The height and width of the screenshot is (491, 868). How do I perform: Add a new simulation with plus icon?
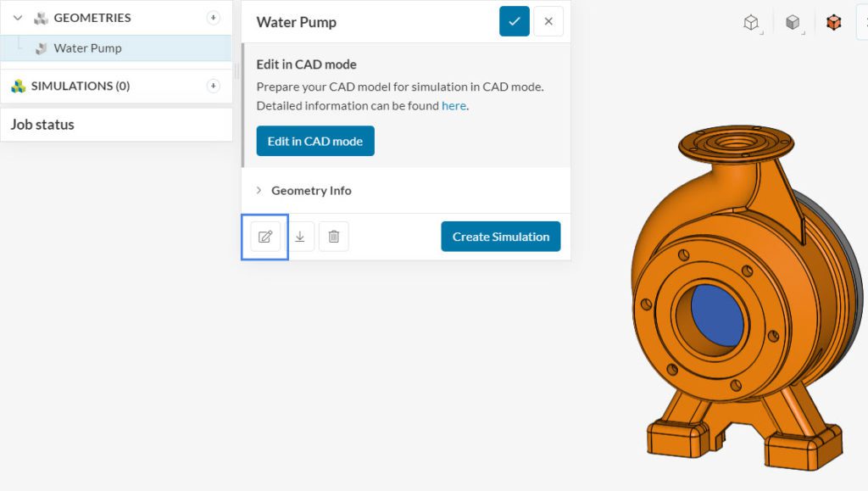click(x=213, y=86)
